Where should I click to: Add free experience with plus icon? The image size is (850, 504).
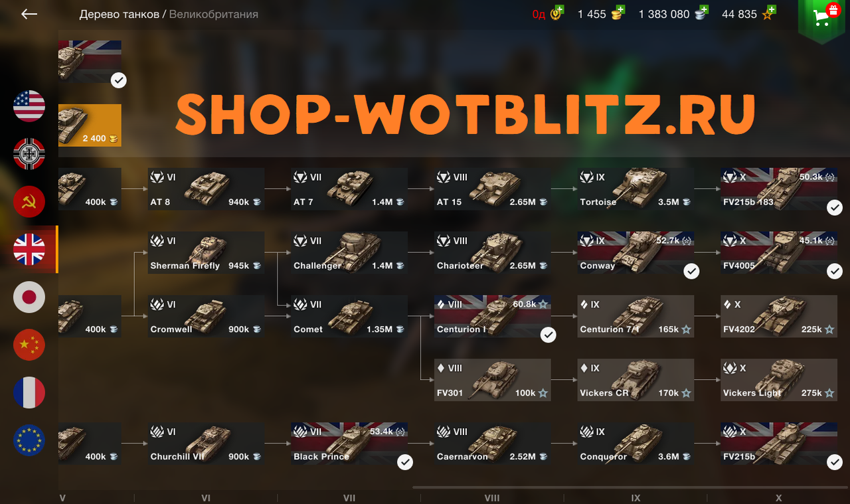[772, 9]
